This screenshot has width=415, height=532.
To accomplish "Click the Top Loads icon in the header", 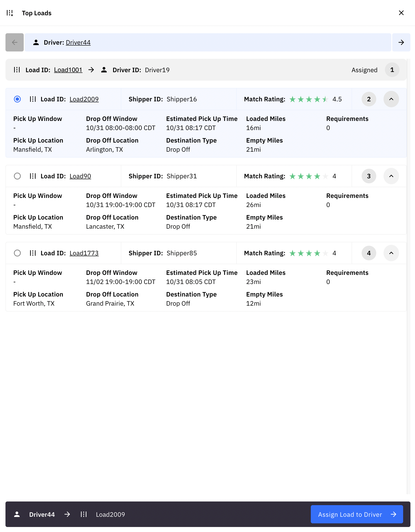I will [10, 13].
